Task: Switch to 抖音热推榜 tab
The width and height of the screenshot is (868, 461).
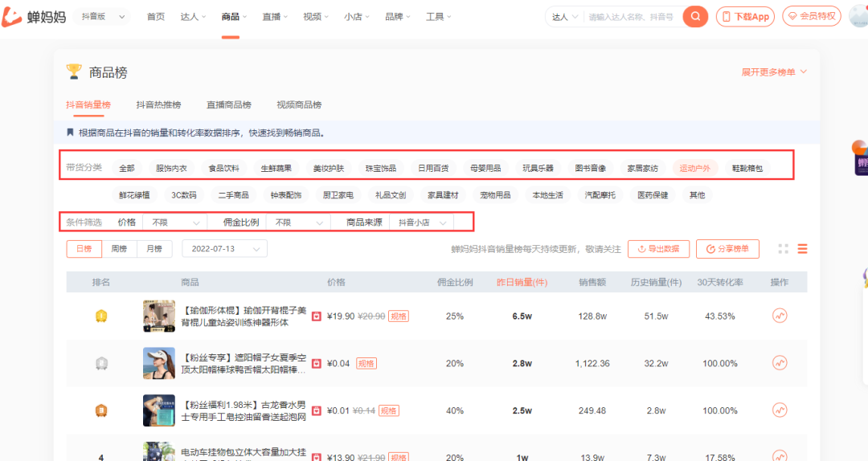Action: [x=158, y=105]
